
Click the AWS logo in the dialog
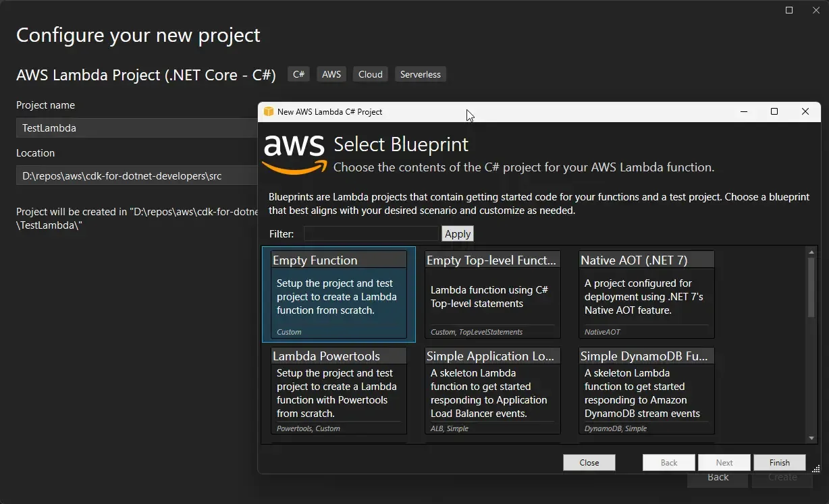tap(294, 152)
